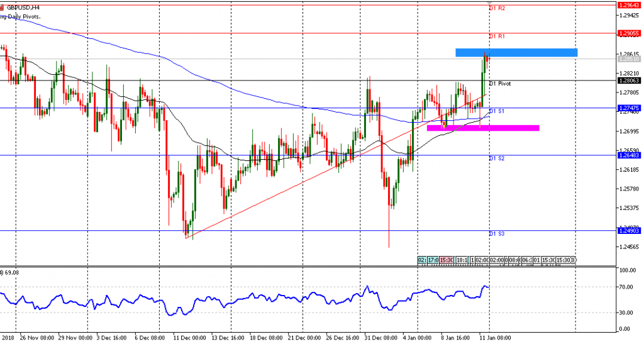Select the 1.24903 blue price tag

pos(629,231)
